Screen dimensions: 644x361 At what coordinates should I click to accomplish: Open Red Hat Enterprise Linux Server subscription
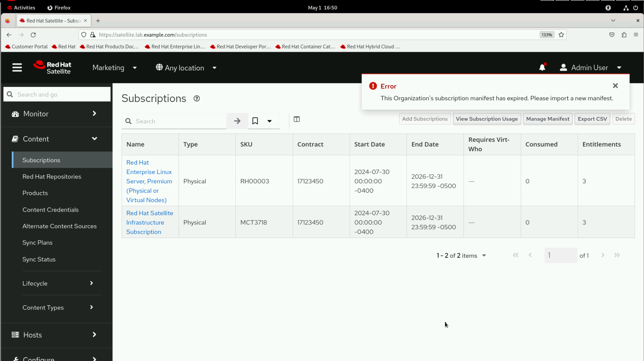(149, 181)
